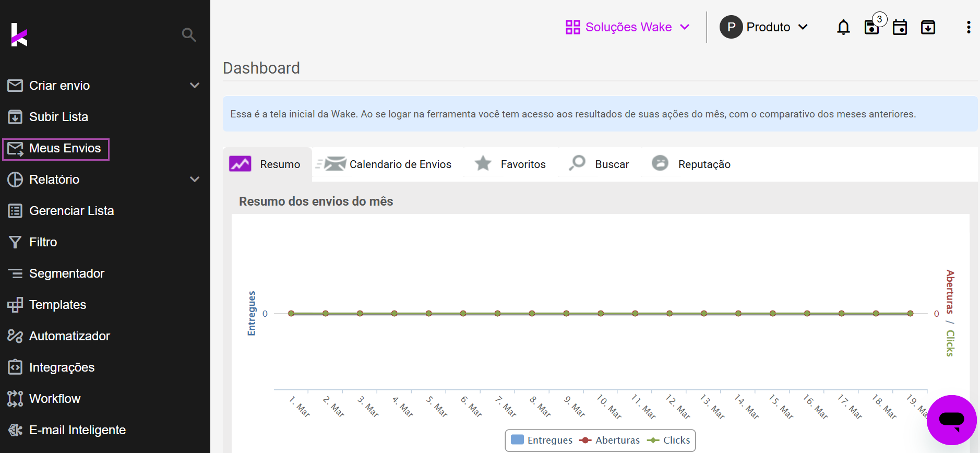
Task: Open E-mail Inteligente menu item
Action: (x=77, y=430)
